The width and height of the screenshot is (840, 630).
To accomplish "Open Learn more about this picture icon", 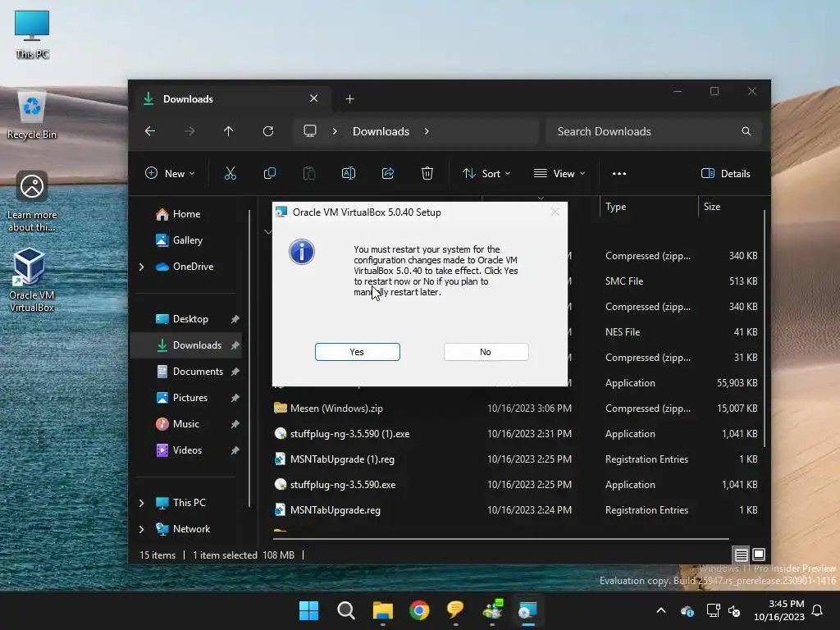I will 32,201.
